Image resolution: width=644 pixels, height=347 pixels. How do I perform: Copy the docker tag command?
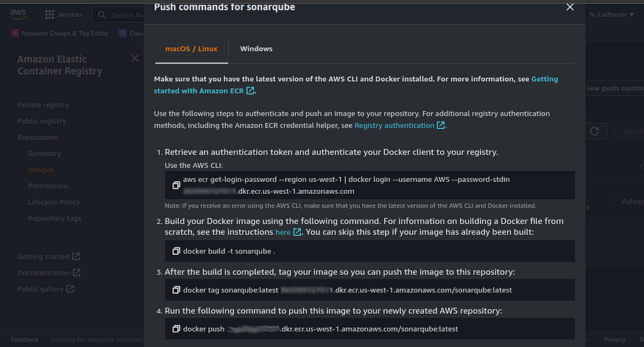[176, 290]
